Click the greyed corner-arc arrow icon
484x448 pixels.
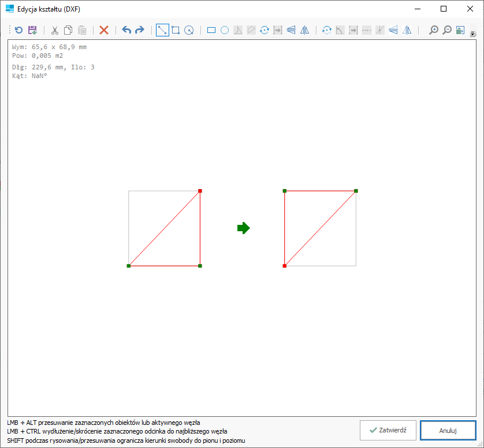(x=340, y=30)
